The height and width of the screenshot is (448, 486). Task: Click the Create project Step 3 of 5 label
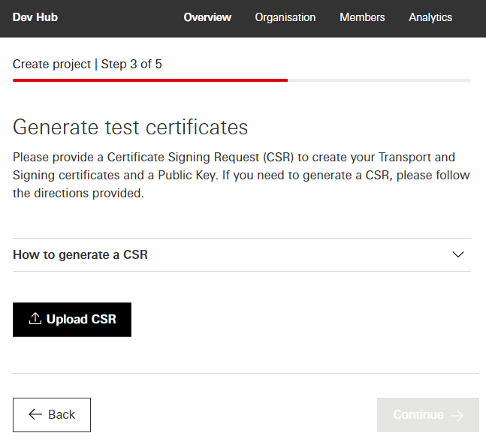[x=87, y=64]
